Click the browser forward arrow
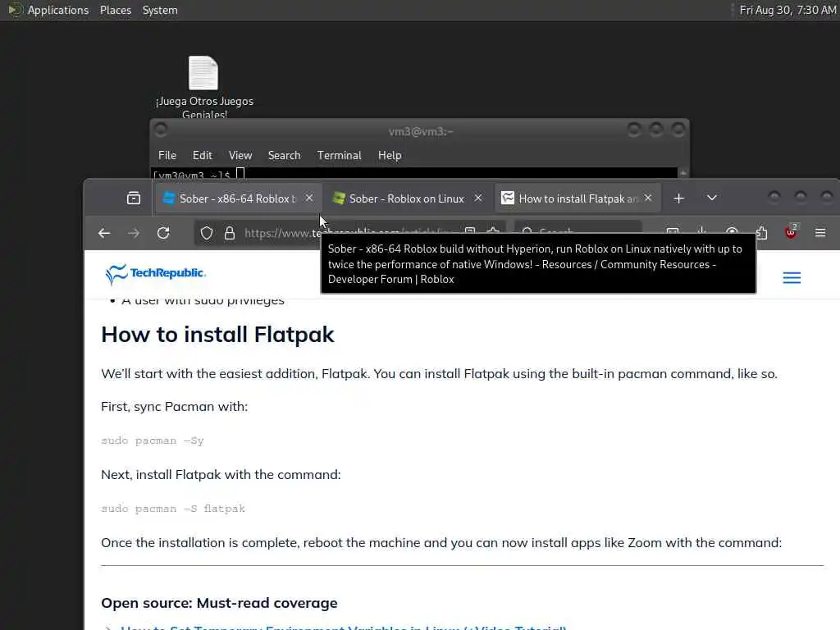This screenshot has width=840, height=630. tap(134, 233)
